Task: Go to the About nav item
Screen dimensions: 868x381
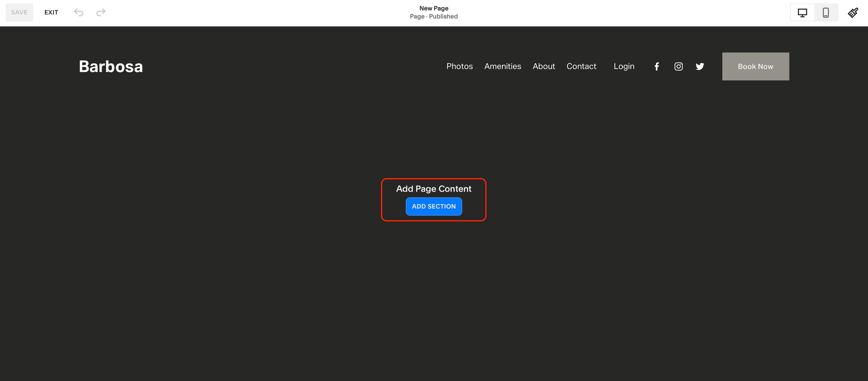Action: tap(544, 66)
